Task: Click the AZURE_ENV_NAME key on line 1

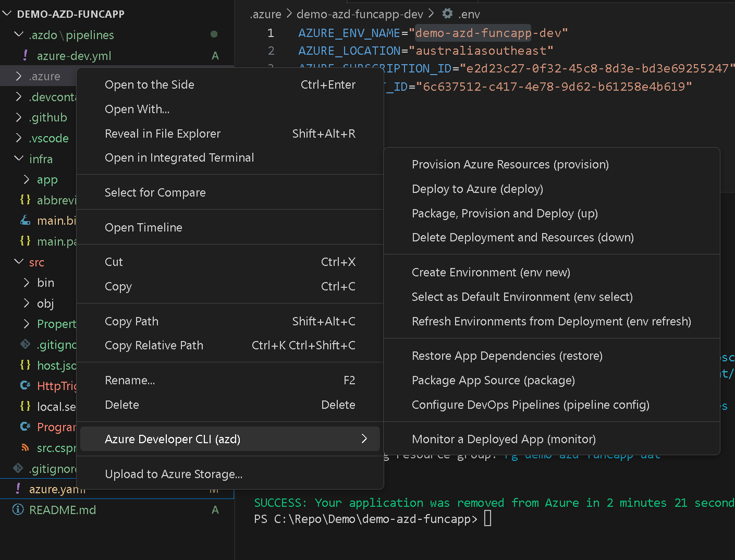Action: (349, 33)
